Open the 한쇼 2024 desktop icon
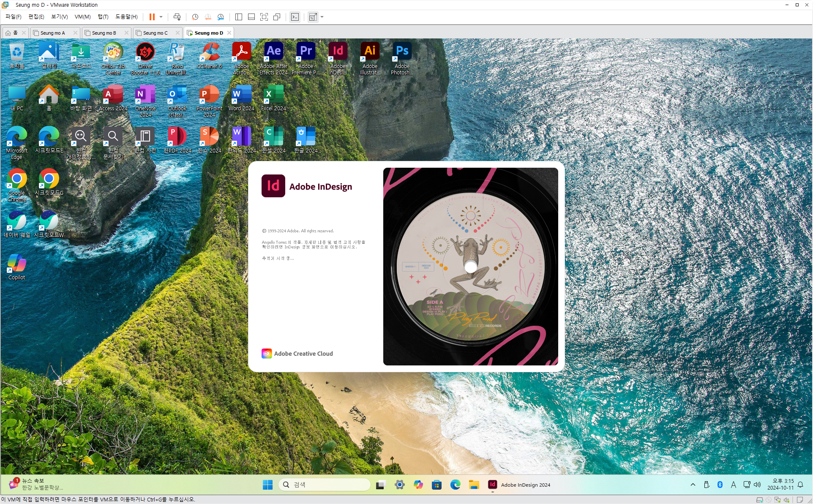 pyautogui.click(x=209, y=140)
